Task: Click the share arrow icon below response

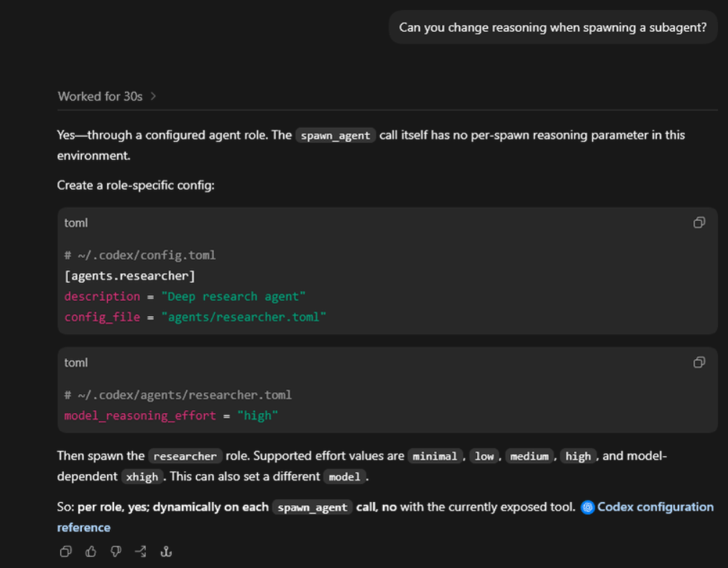Action: pos(141,551)
